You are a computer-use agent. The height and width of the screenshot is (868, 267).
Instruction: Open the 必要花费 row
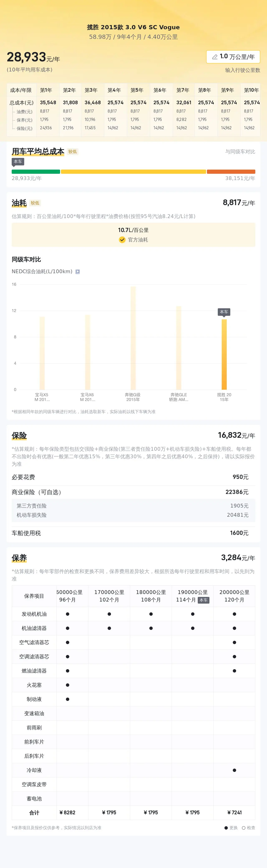coord(133,477)
